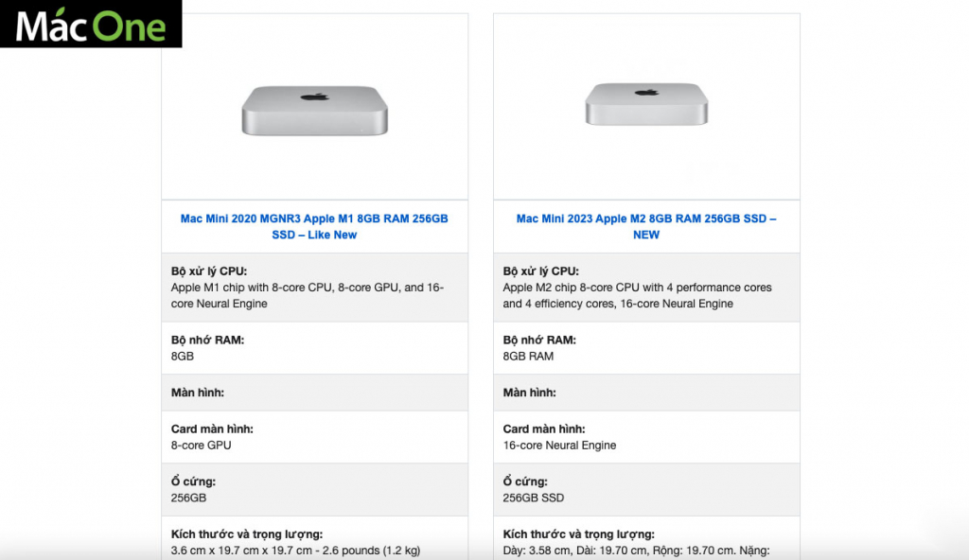
Task: Click the M1 'Màn hình' row
Action: [314, 393]
